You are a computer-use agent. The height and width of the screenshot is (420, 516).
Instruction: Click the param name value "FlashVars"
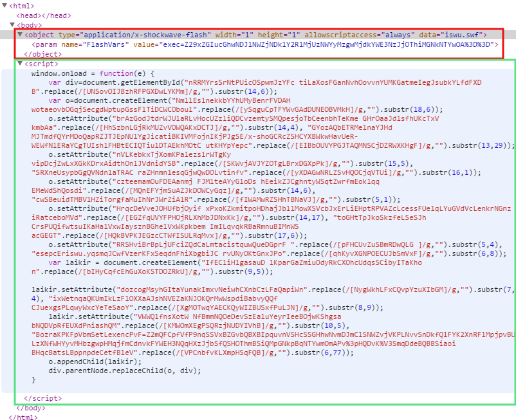[106, 44]
